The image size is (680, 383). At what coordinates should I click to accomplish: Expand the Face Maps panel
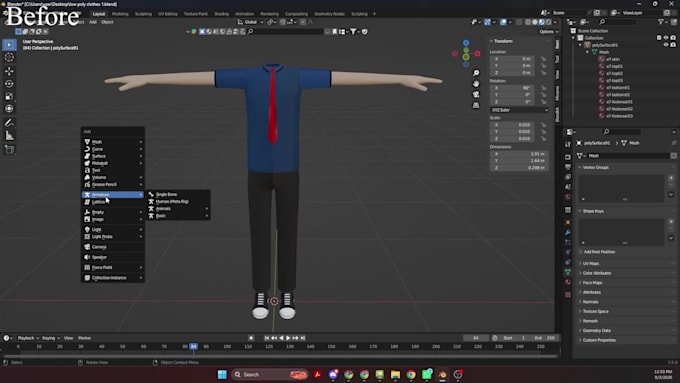[626, 282]
